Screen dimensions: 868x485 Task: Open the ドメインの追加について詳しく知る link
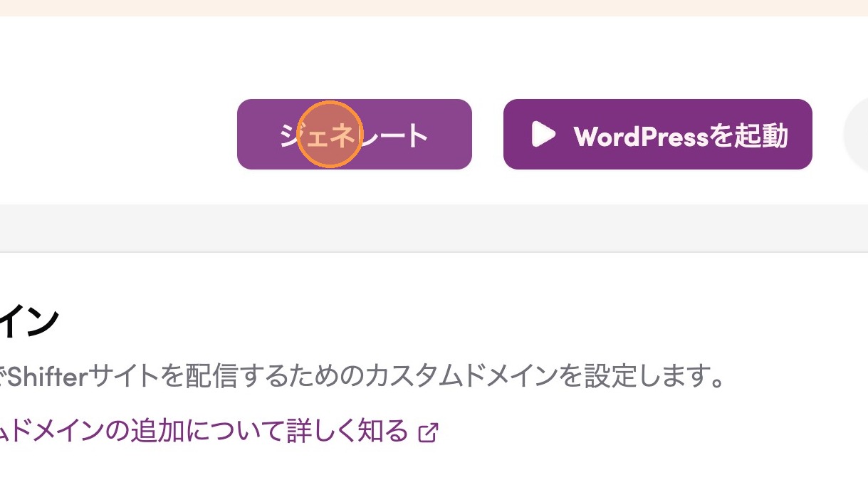tap(205, 431)
